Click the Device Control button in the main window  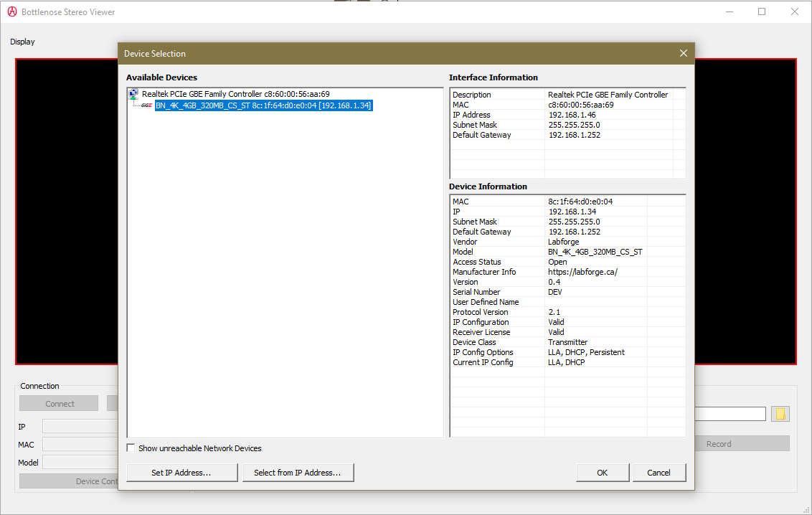click(x=69, y=481)
